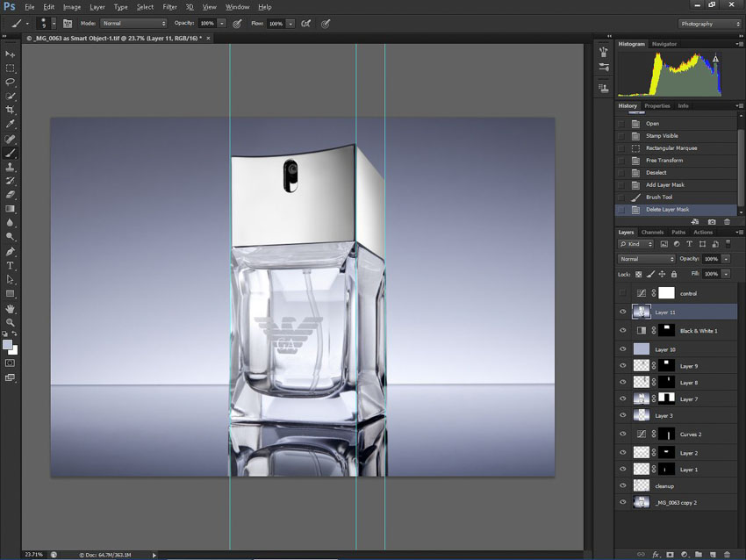Select the Gradient tool
Screen dimensions: 746x560
tap(10, 209)
